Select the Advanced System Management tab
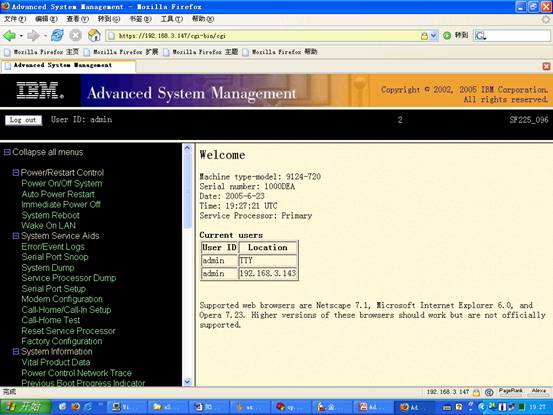The height and width of the screenshot is (415, 553). click(x=68, y=66)
